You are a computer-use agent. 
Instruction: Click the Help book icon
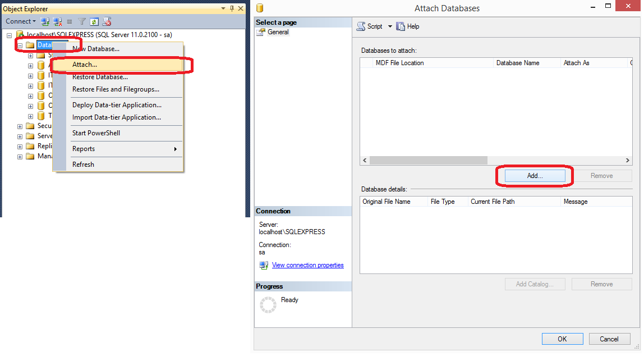tap(401, 26)
